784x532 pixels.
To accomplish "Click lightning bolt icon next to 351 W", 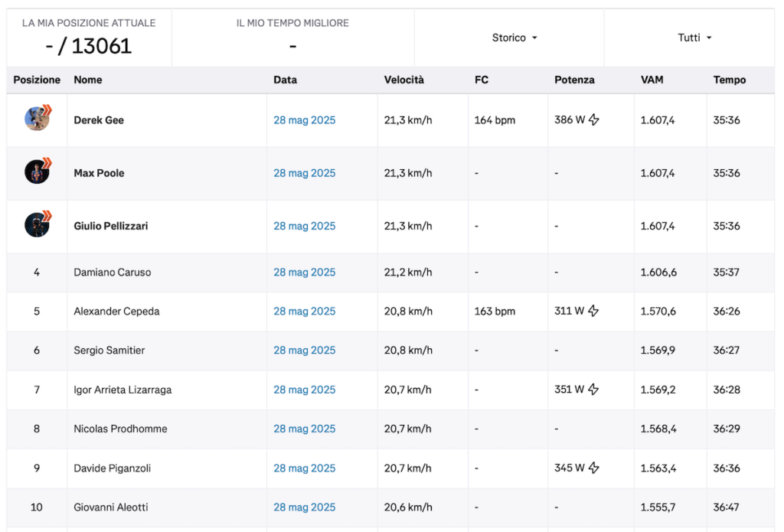I will (x=593, y=390).
